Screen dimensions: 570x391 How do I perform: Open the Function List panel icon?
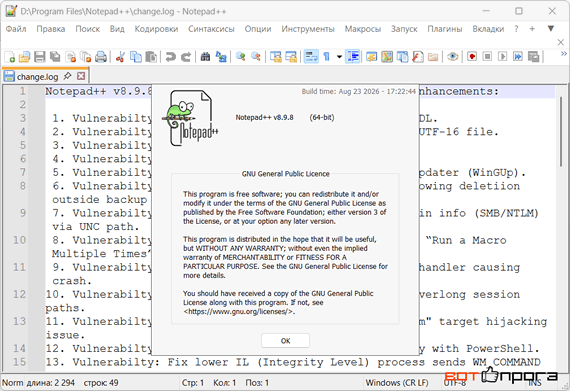coord(418,57)
